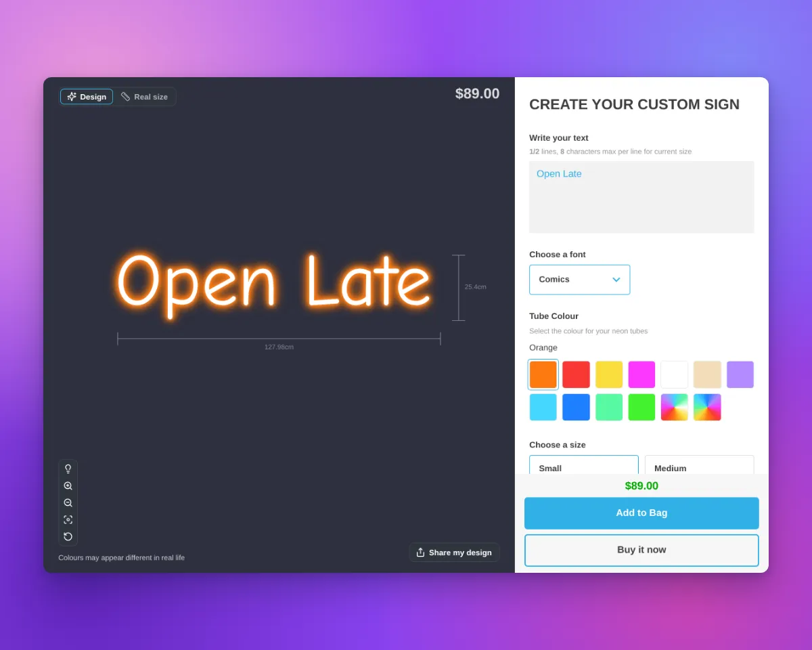Choose the orange tube colour swatch
This screenshot has width=812, height=650.
[543, 374]
